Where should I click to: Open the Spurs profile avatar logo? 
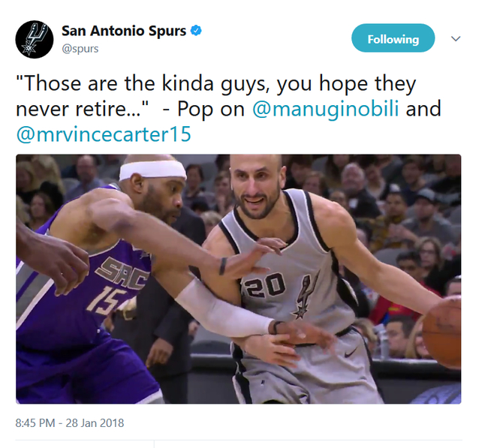coord(35,40)
